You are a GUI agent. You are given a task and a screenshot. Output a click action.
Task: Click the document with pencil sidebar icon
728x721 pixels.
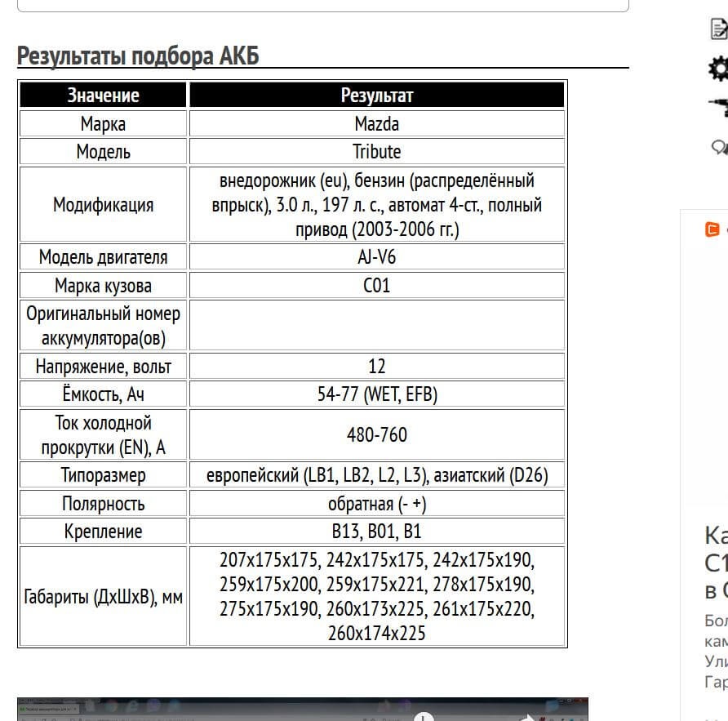point(718,30)
